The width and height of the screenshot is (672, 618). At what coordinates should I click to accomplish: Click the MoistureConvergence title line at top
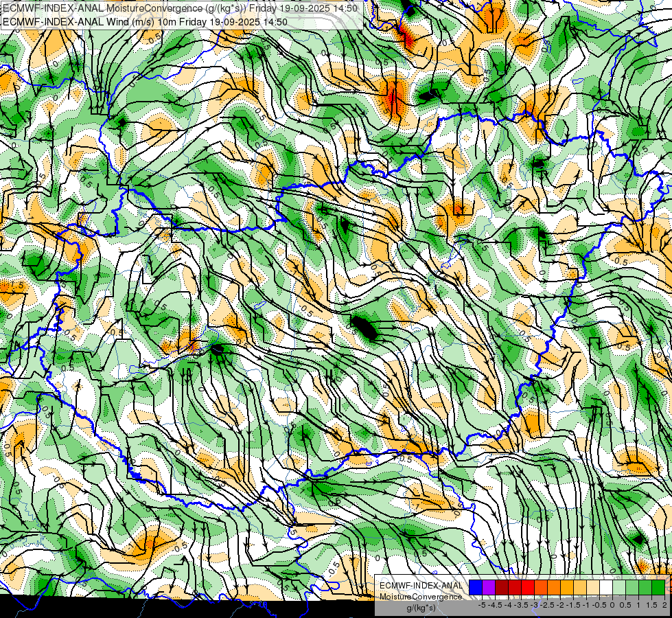pos(180,8)
